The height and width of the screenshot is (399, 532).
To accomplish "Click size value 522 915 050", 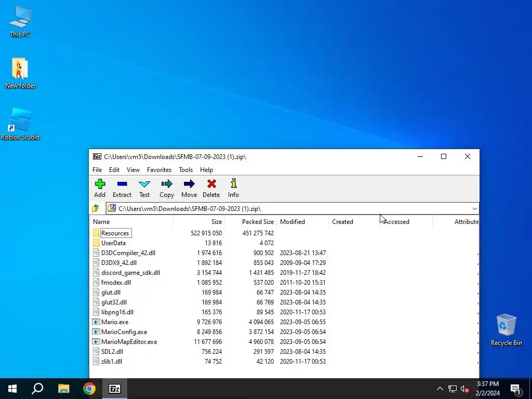I will pyautogui.click(x=206, y=233).
